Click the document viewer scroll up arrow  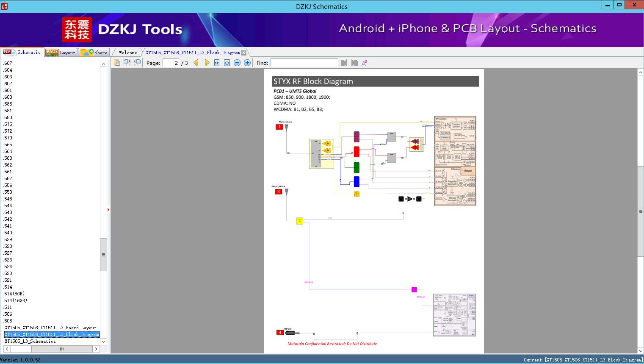pyautogui.click(x=641, y=72)
